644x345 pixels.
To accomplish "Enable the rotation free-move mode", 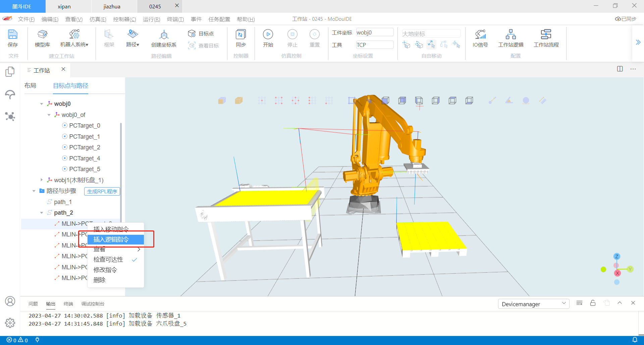I will tap(419, 45).
